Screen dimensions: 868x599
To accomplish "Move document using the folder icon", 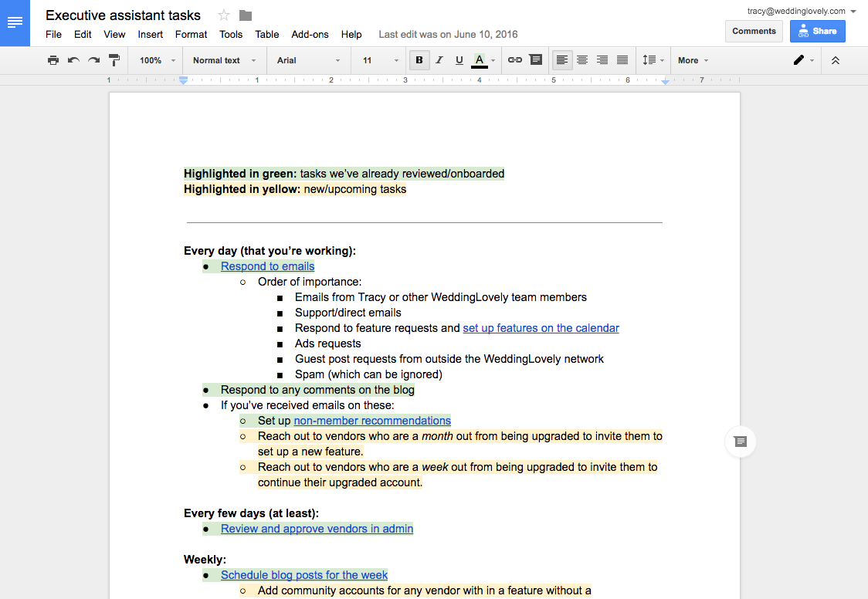I will point(246,15).
